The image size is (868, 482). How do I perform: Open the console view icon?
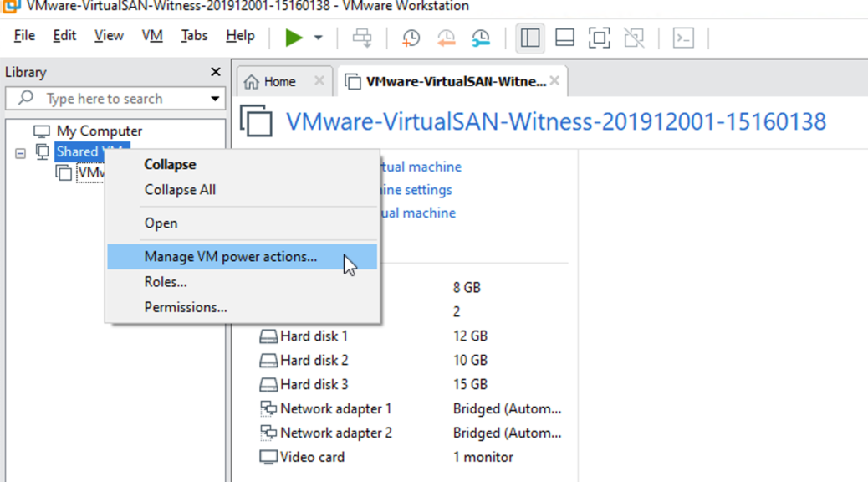(683, 37)
